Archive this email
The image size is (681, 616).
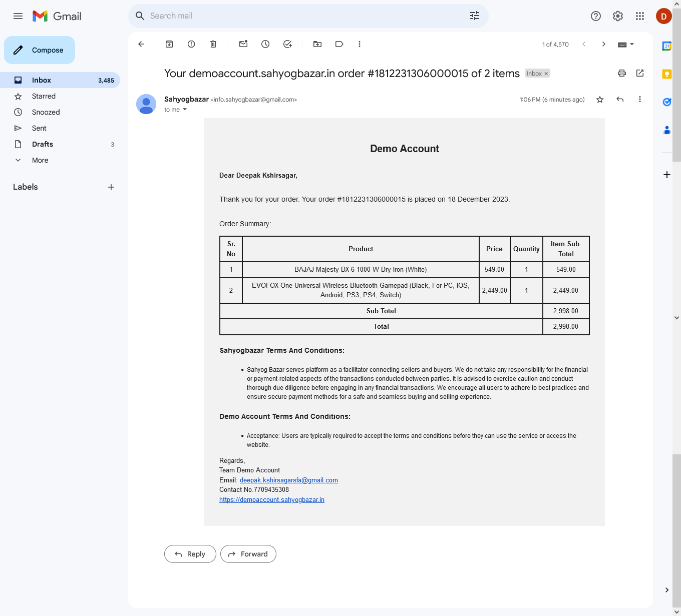click(x=169, y=44)
